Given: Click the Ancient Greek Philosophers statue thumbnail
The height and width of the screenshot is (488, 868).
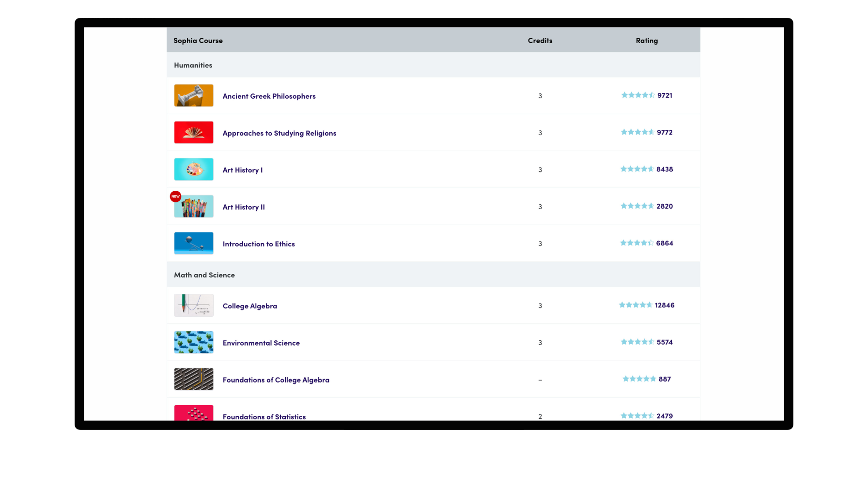Looking at the screenshot, I should 194,95.
